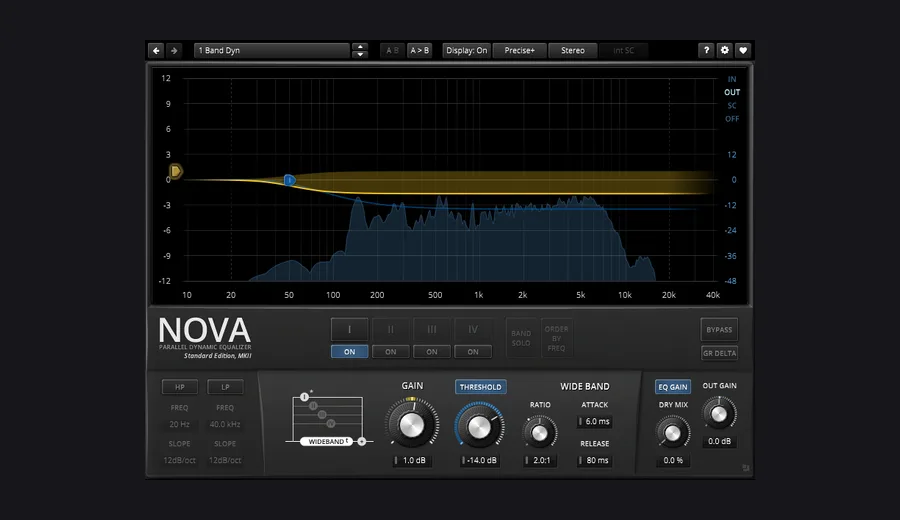This screenshot has width=900, height=520.
Task: Click out gain value field 0.0 dB
Action: [x=719, y=441]
